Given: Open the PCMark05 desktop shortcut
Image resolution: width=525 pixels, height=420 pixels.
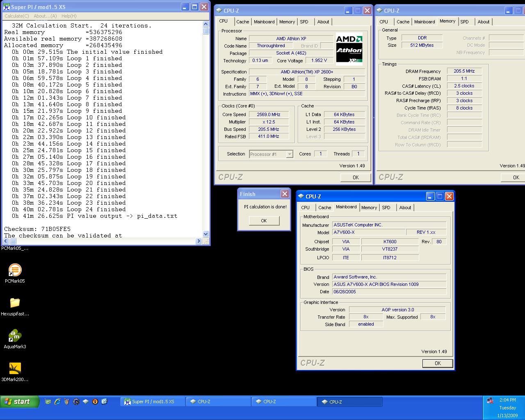Looking at the screenshot, I should tap(15, 273).
